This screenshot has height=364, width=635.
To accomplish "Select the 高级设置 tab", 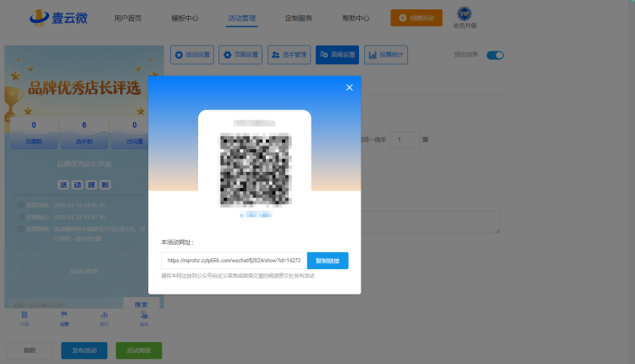I will click(337, 55).
